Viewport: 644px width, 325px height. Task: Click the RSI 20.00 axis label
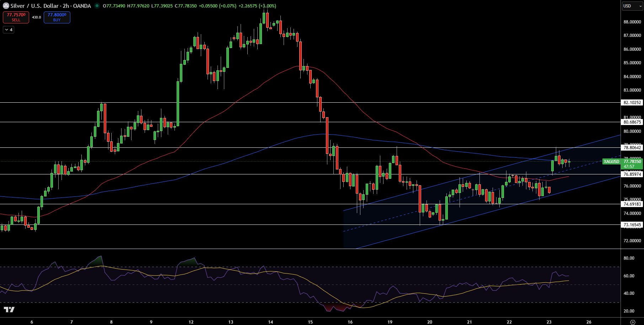[629, 311]
